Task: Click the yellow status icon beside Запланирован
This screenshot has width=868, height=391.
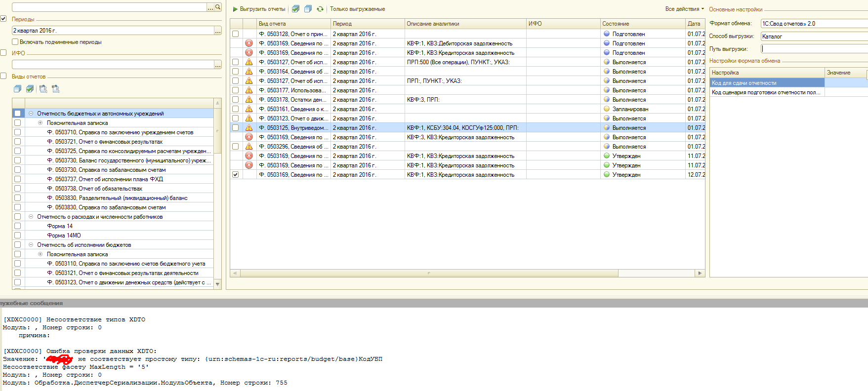Action: [x=607, y=109]
